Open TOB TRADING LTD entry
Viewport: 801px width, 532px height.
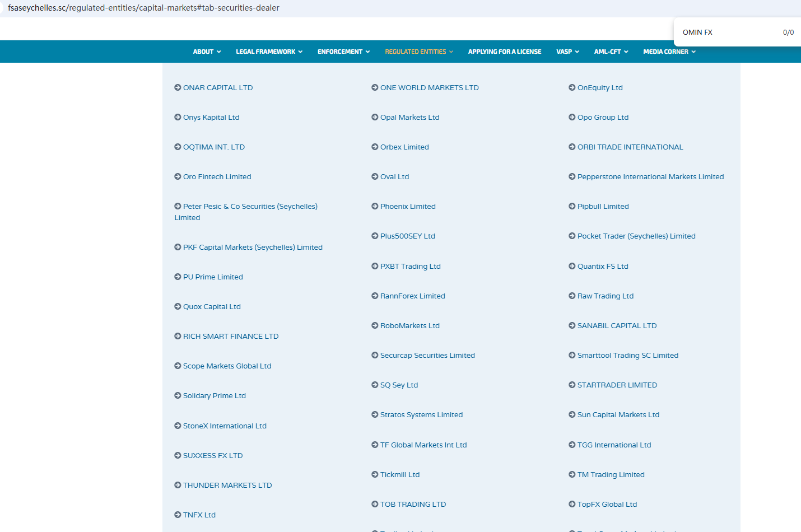(413, 504)
